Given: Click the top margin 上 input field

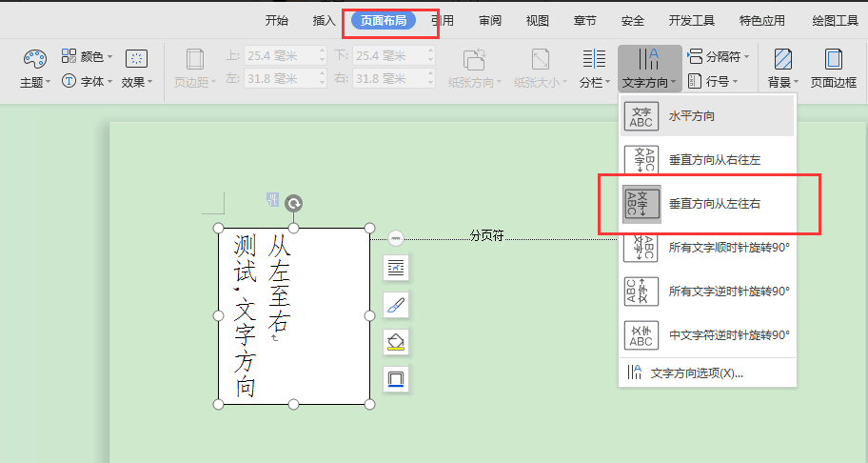Looking at the screenshot, I should (286, 55).
